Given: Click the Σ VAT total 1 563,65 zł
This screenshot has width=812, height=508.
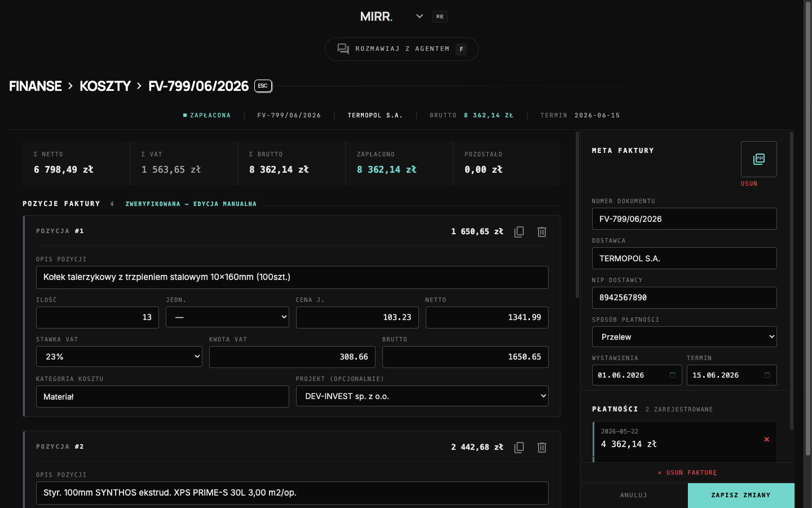Looking at the screenshot, I should [x=171, y=169].
